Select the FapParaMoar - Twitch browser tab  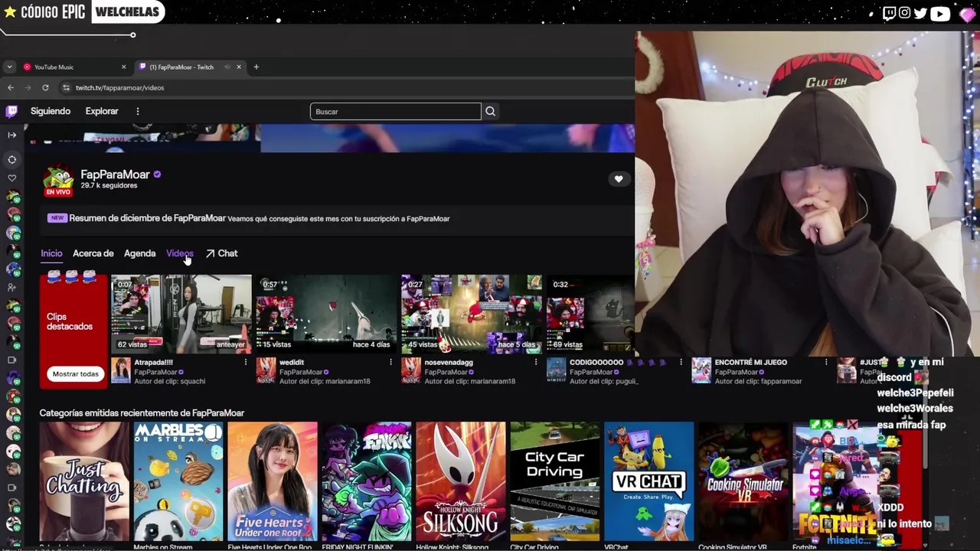[190, 67]
